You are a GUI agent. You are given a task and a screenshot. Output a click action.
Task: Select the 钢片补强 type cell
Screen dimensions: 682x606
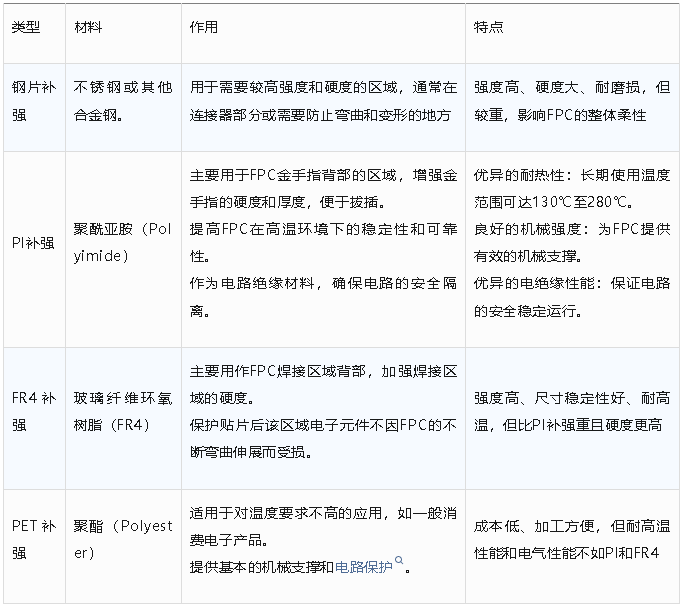click(33, 101)
